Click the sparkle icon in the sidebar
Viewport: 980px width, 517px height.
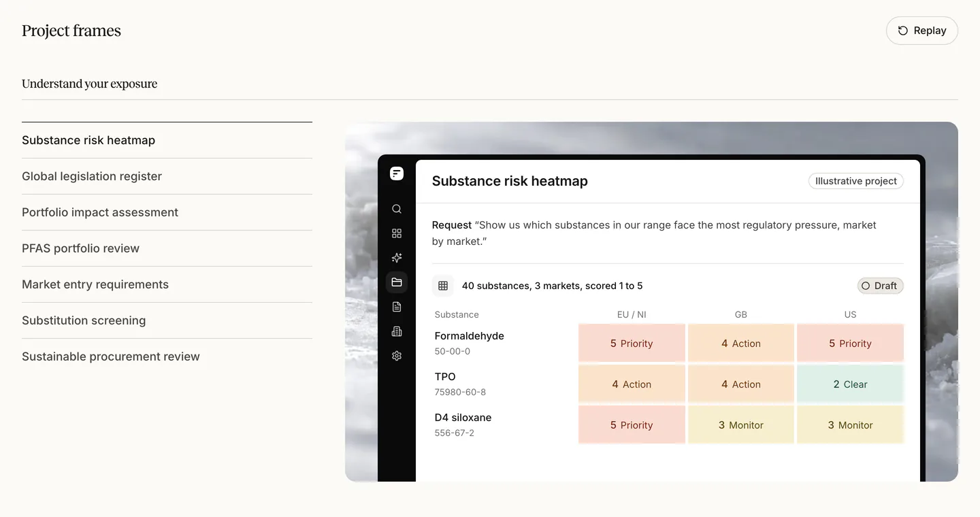click(x=397, y=258)
